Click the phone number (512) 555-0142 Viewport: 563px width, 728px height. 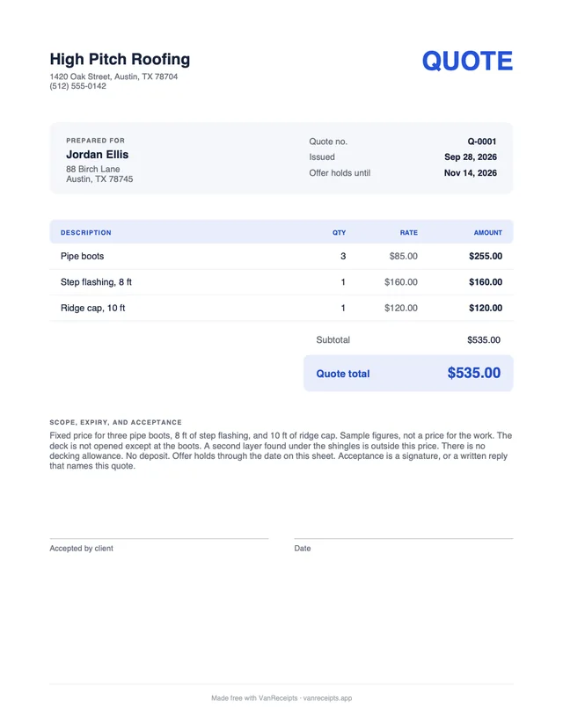78,86
